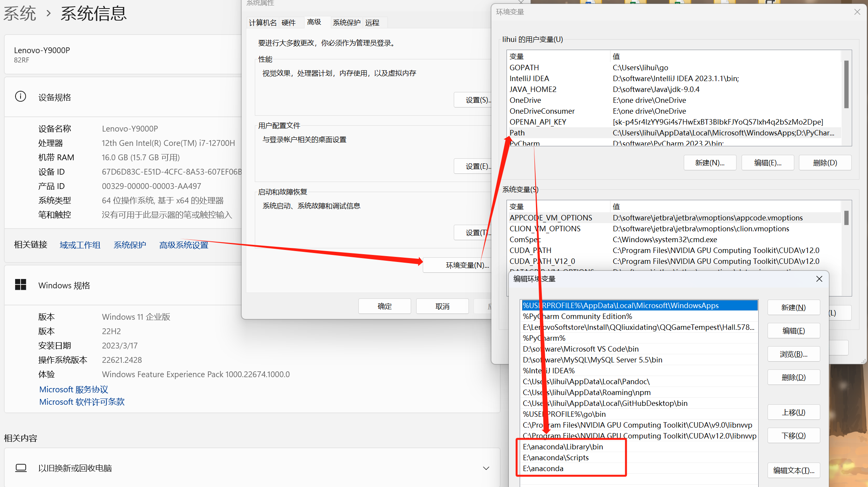Click the 编辑文本(T)... button

coord(793,470)
